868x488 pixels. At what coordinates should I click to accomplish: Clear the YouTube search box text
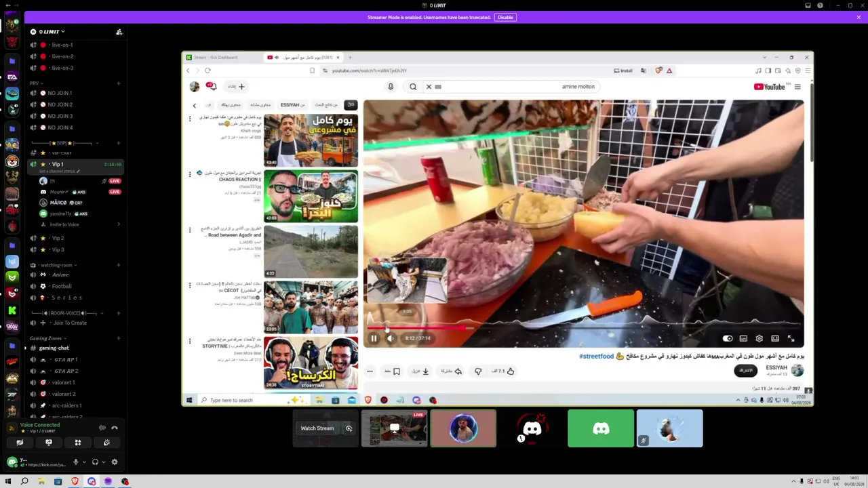click(429, 87)
